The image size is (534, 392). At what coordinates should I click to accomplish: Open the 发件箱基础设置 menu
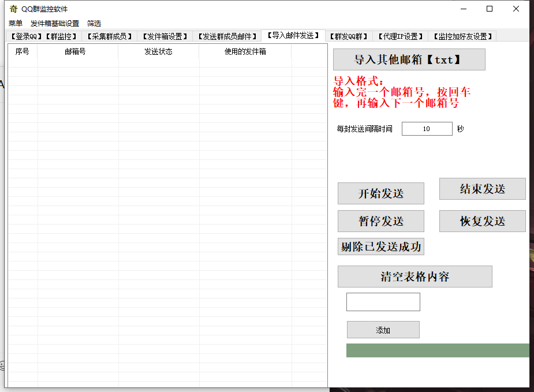point(55,24)
